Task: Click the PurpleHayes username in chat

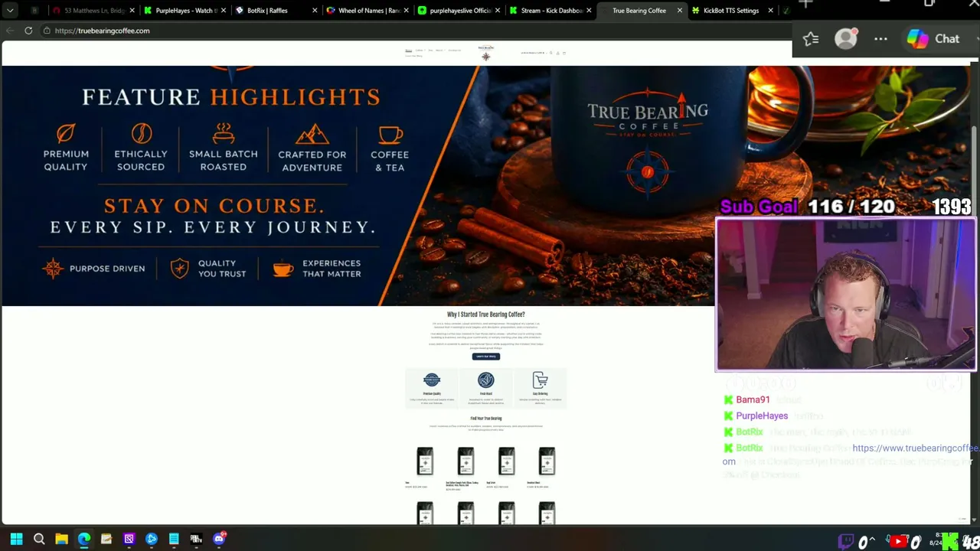Action: tap(762, 416)
